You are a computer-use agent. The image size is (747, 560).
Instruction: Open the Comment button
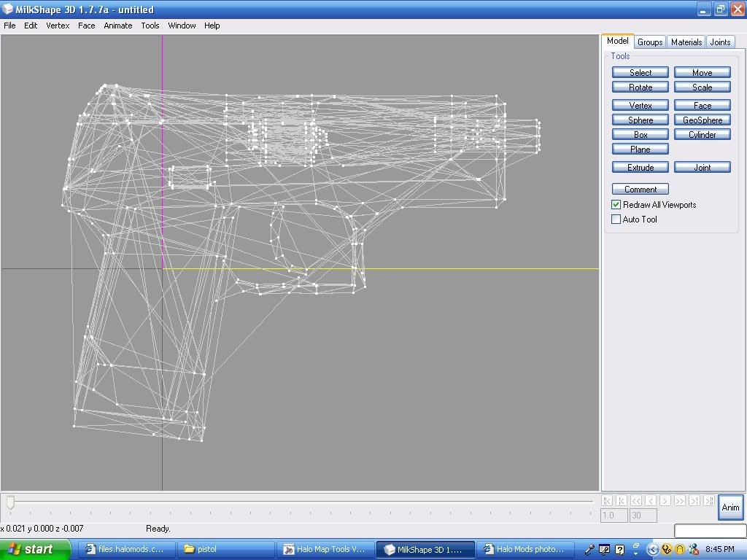[x=640, y=189]
